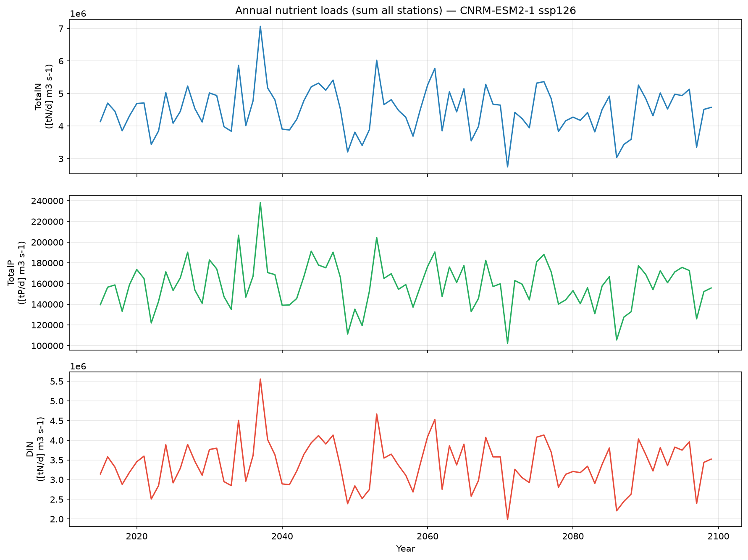The height and width of the screenshot is (560, 748).
Task: Click the lowest dip of blue TotalN line
Action: tap(507, 167)
